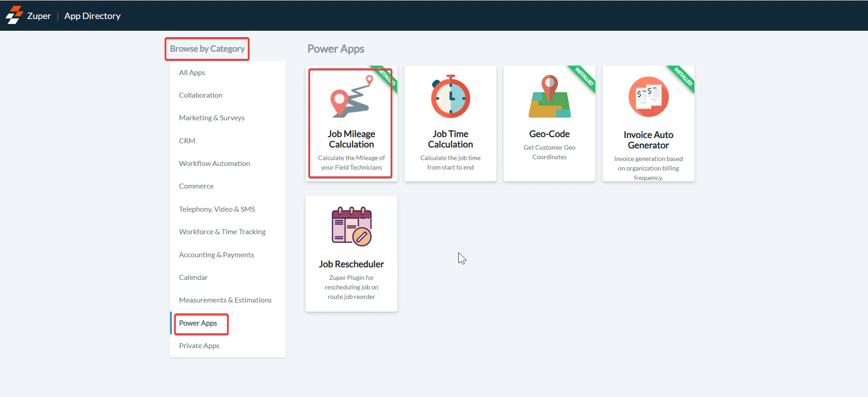Screen dimensions: 868x397
Task: Click the Invoice Auto Generator receipt icon
Action: [x=648, y=97]
